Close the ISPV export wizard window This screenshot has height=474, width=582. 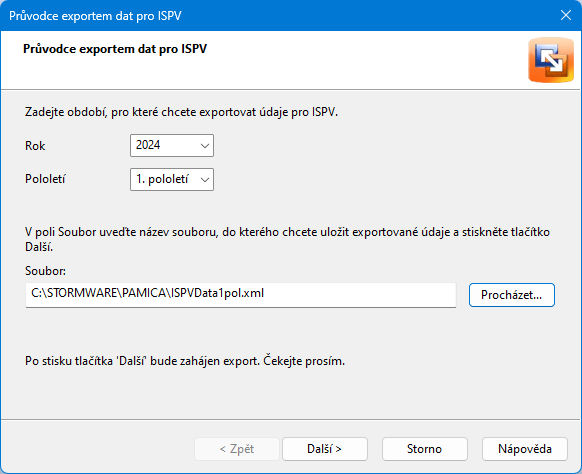pyautogui.click(x=566, y=15)
